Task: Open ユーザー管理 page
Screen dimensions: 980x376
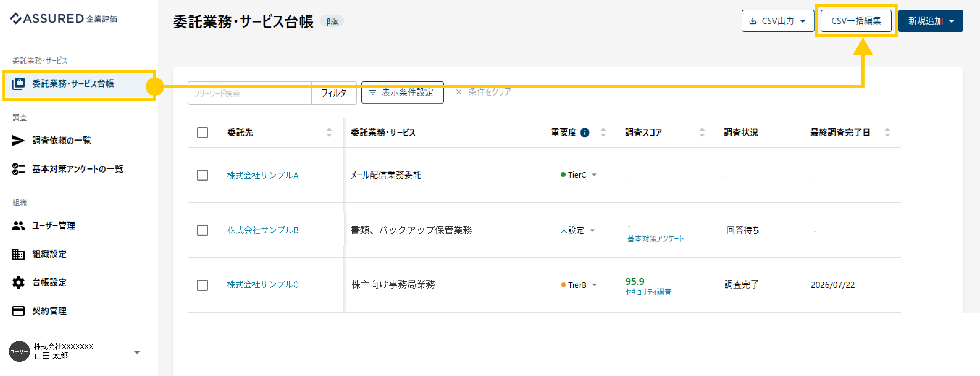Action: point(54,226)
